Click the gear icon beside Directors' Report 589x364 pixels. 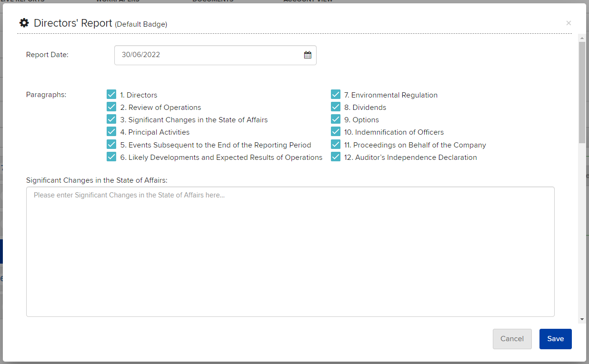24,23
